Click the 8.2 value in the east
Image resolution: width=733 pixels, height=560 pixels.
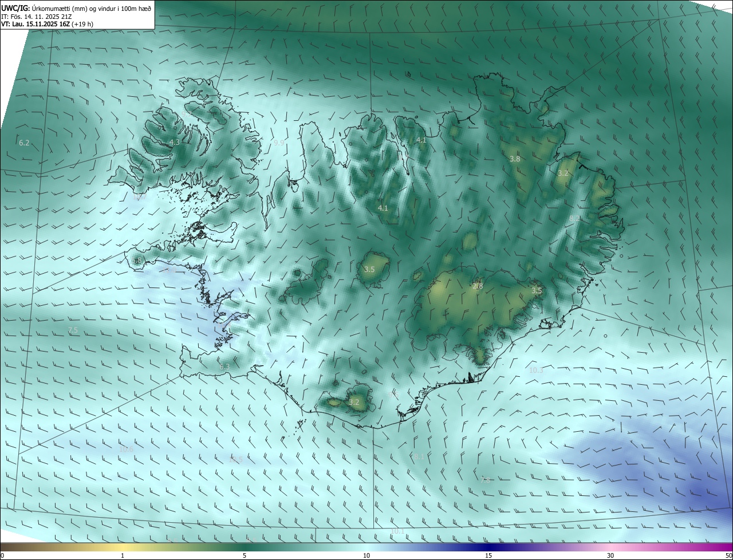574,218
